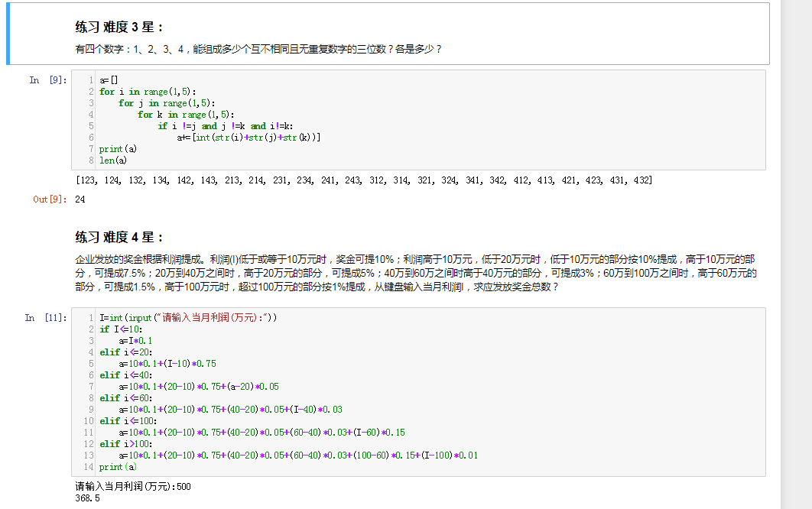Click the line ending with '(a-20)*0.05'
Viewport: 812px width, 509px height.
coord(199,386)
